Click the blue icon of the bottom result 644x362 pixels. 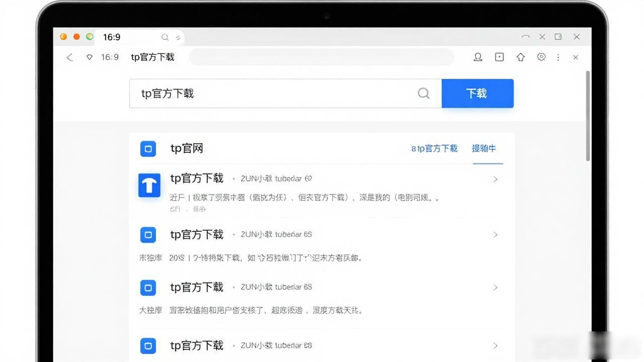pyautogui.click(x=148, y=346)
